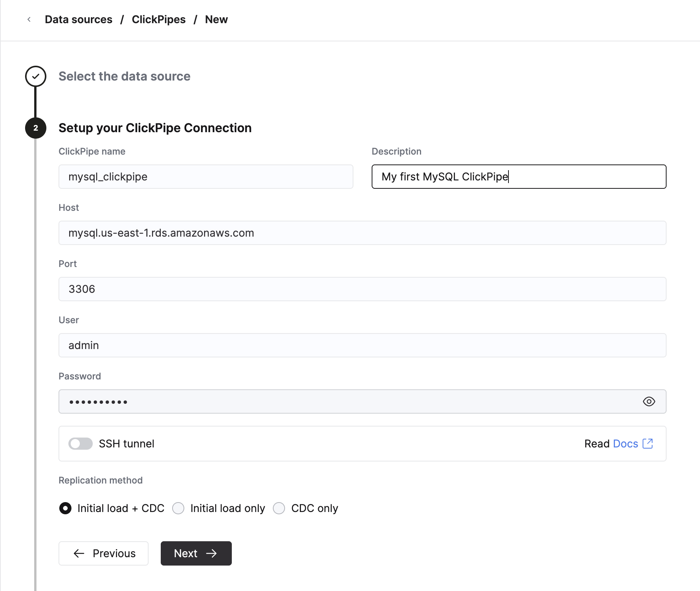This screenshot has width=700, height=591.
Task: Click the User field containing admin
Action: tap(362, 345)
